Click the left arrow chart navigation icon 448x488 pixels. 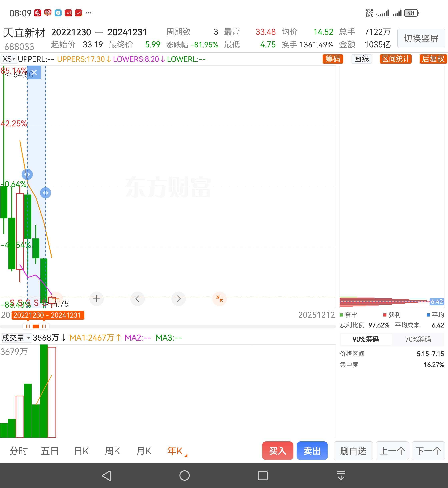[x=137, y=299]
